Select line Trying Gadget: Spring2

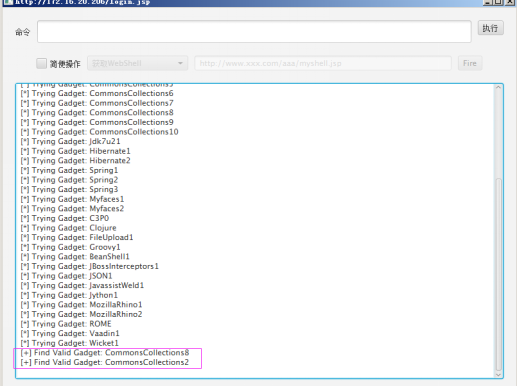69,180
